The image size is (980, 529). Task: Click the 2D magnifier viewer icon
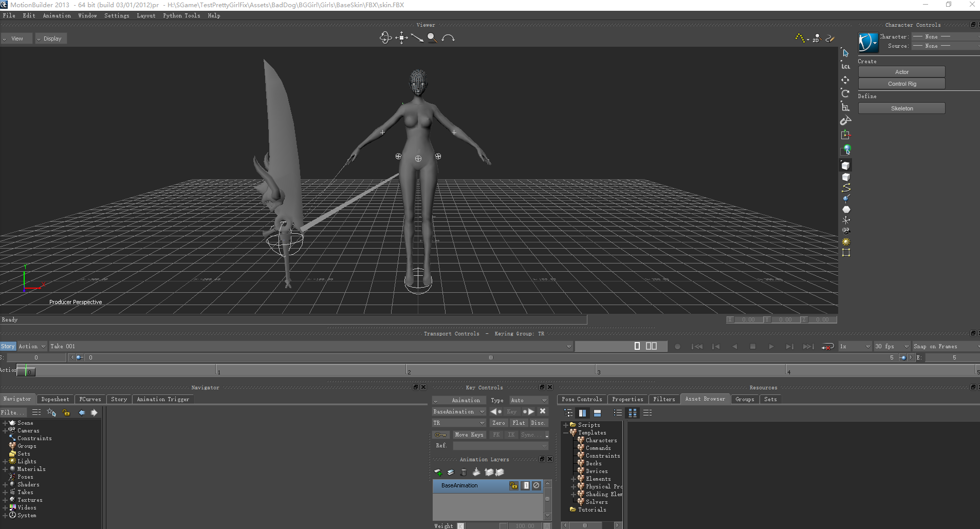pos(817,38)
